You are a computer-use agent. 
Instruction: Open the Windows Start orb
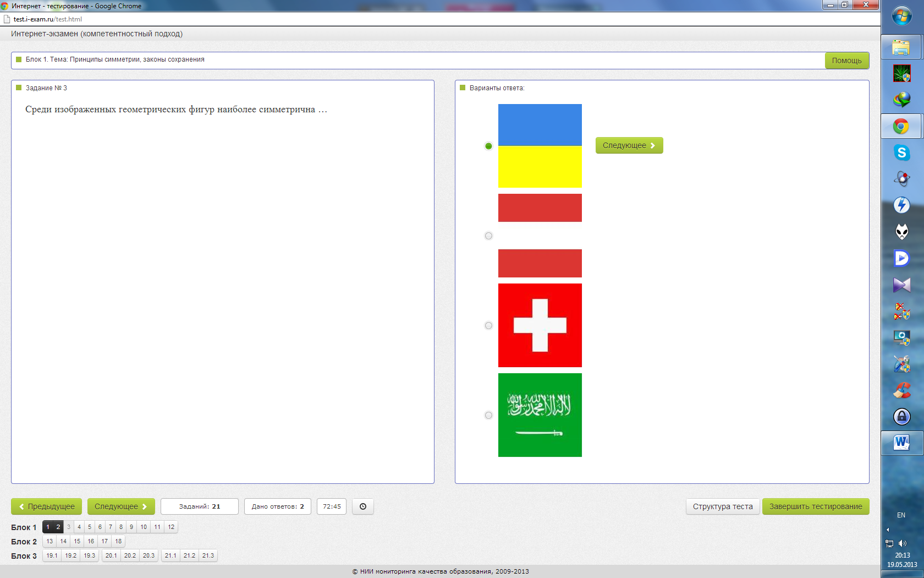pos(902,16)
